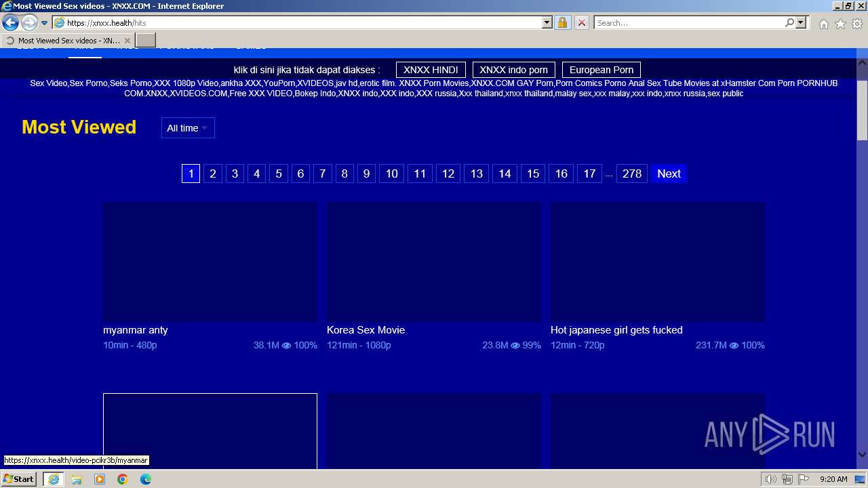Open the Action Center flag icon
The image size is (868, 488).
tap(804, 479)
